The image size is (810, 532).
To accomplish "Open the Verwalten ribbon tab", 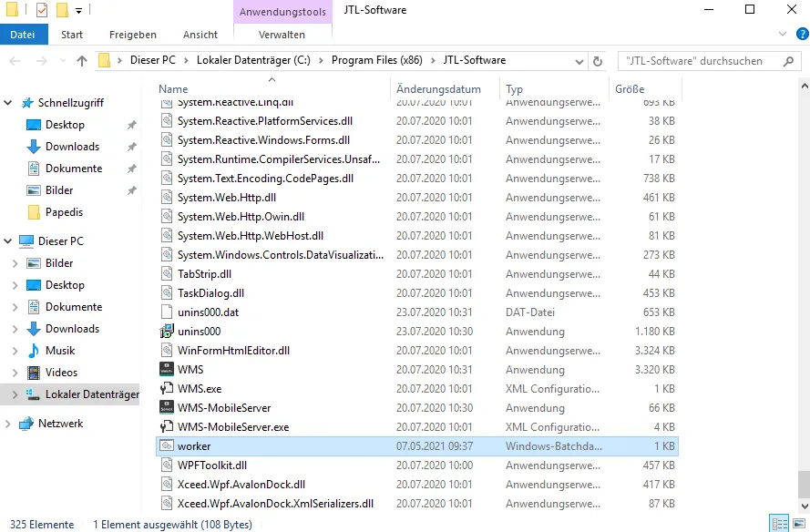I will click(x=282, y=35).
